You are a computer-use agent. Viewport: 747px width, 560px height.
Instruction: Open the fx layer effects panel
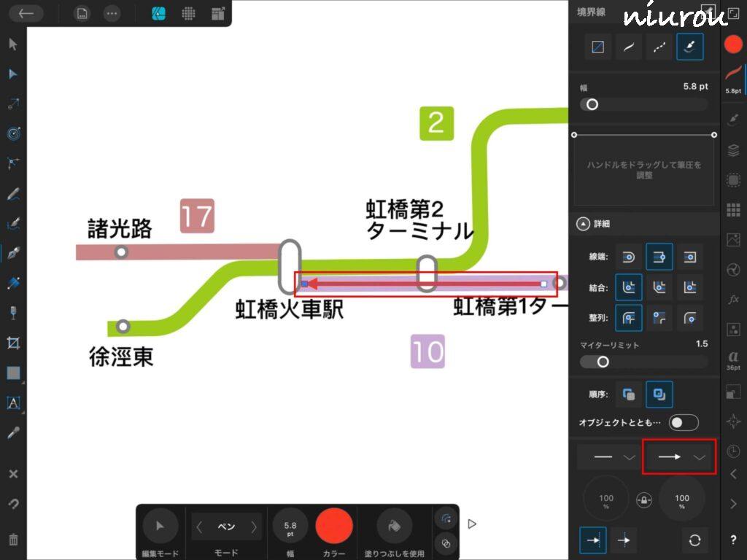tap(733, 300)
